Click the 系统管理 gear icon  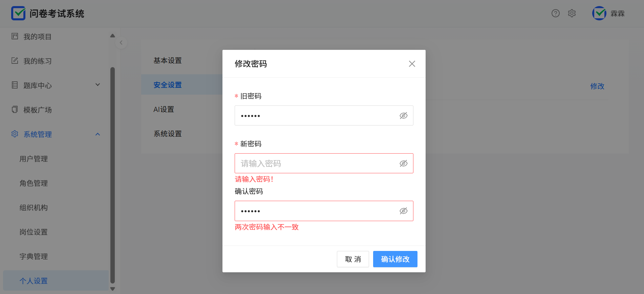tap(15, 134)
